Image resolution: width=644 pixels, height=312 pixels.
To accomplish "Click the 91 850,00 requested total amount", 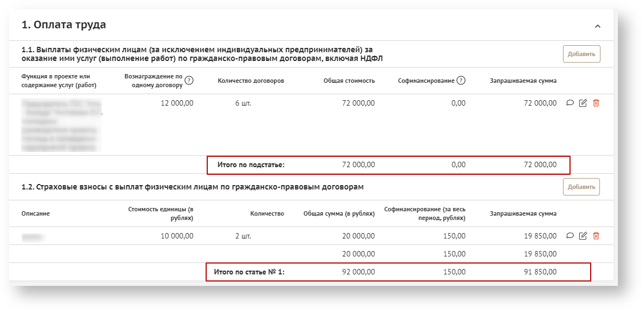I will tap(540, 271).
